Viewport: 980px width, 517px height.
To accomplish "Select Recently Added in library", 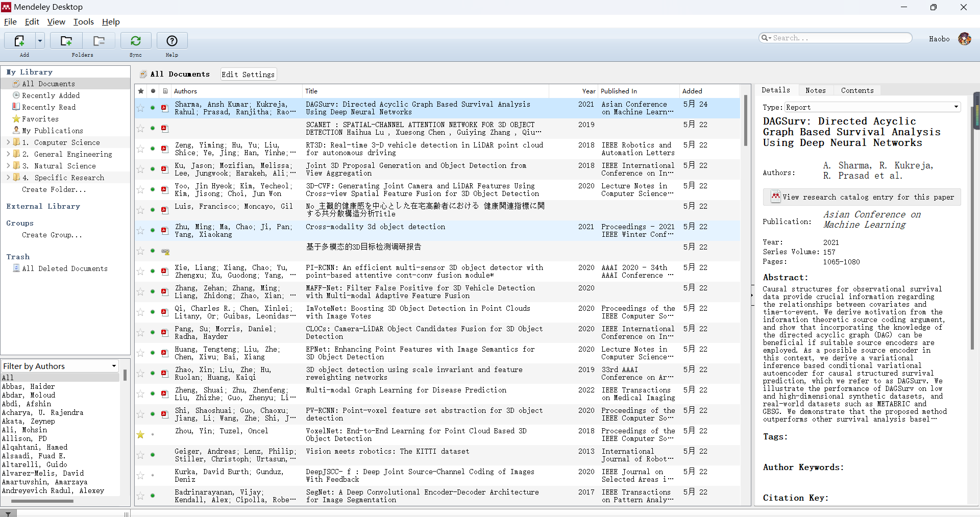I will [51, 95].
